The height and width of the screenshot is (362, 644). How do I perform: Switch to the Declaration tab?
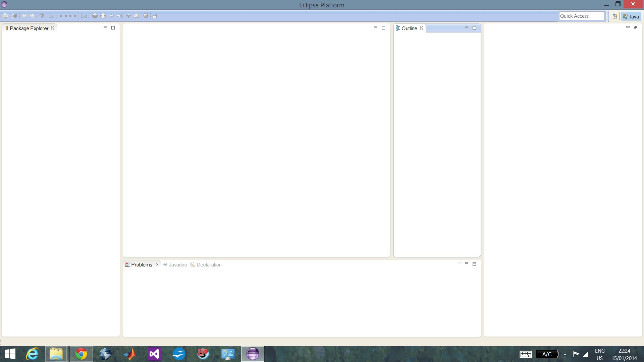click(x=206, y=264)
